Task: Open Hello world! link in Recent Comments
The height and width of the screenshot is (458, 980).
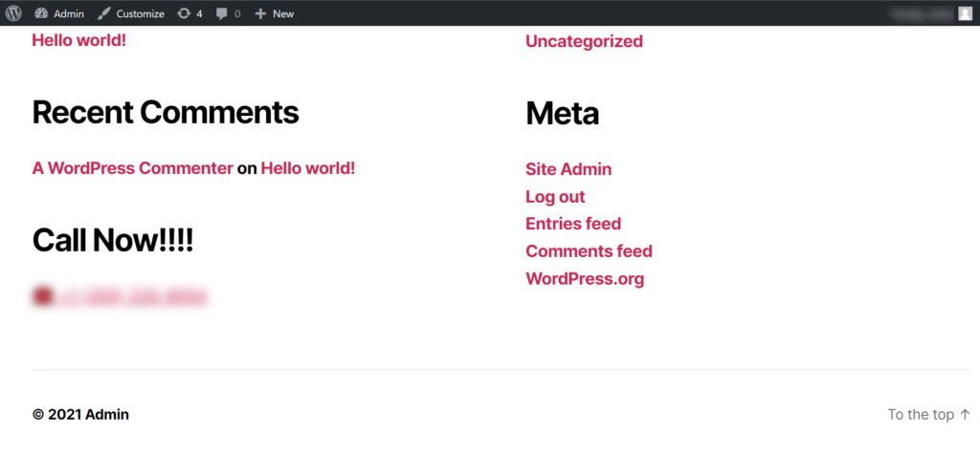Action: point(308,168)
